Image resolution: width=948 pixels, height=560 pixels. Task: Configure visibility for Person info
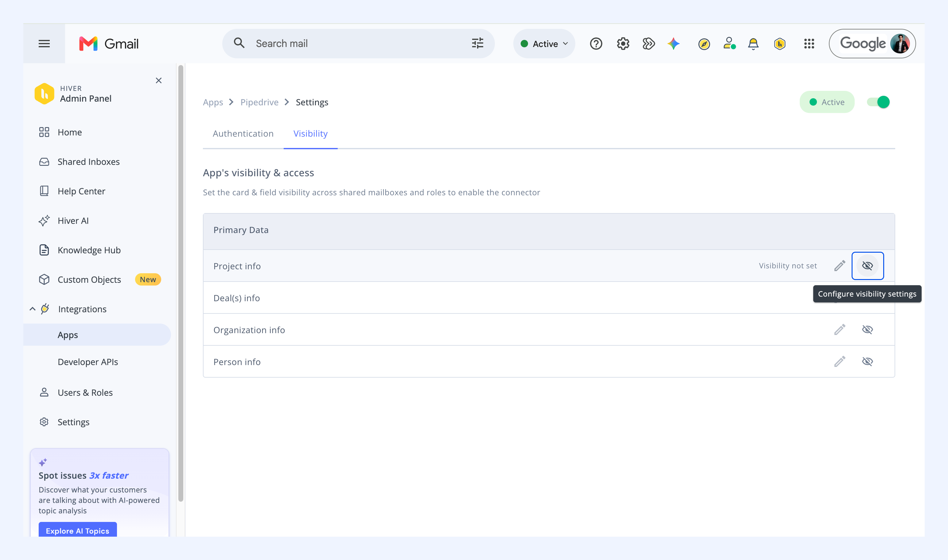click(x=868, y=361)
